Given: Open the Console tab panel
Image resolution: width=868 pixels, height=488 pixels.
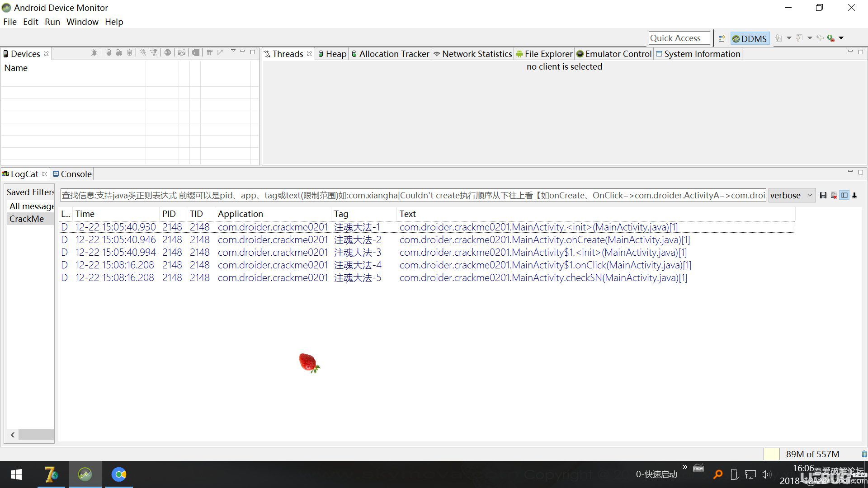Looking at the screenshot, I should point(76,174).
